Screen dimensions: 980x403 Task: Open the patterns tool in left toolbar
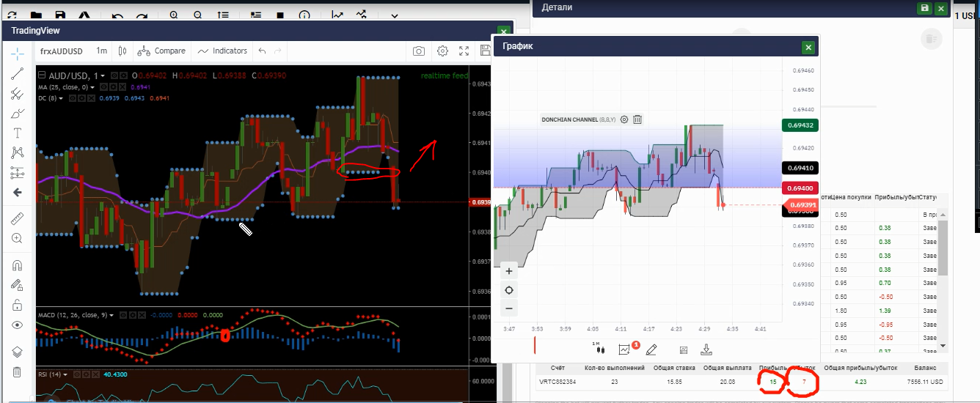18,153
